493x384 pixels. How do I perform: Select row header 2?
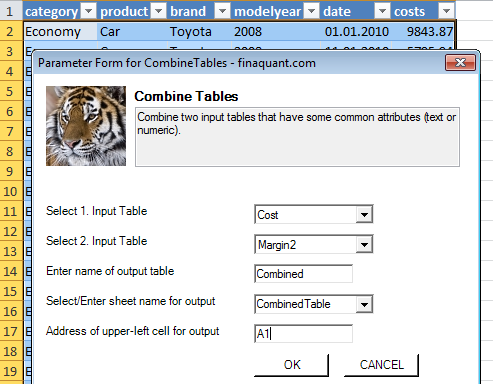pyautogui.click(x=11, y=32)
